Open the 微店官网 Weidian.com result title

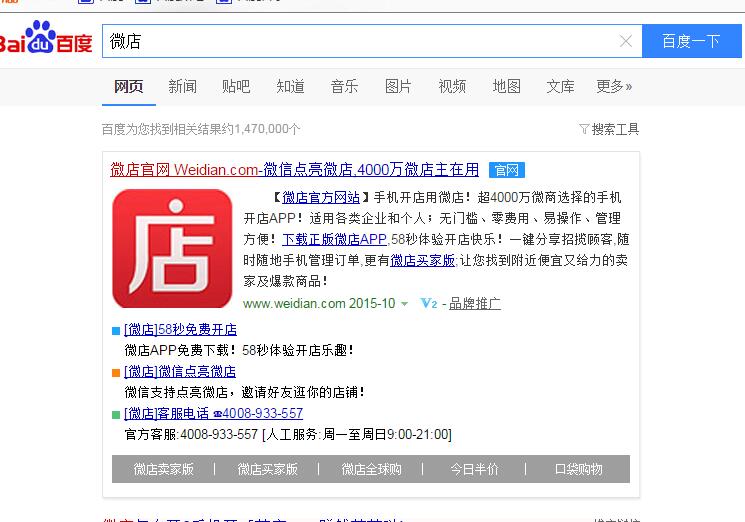pyautogui.click(x=294, y=169)
